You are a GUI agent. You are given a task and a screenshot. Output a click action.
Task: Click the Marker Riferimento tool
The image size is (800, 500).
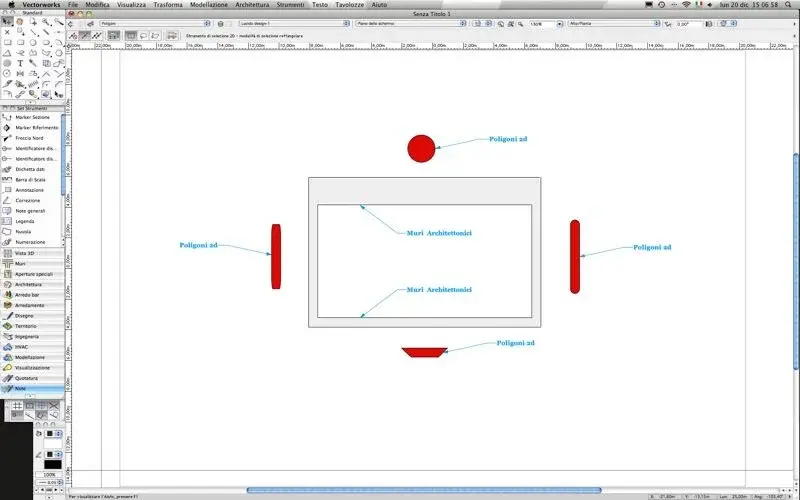[x=32, y=128]
